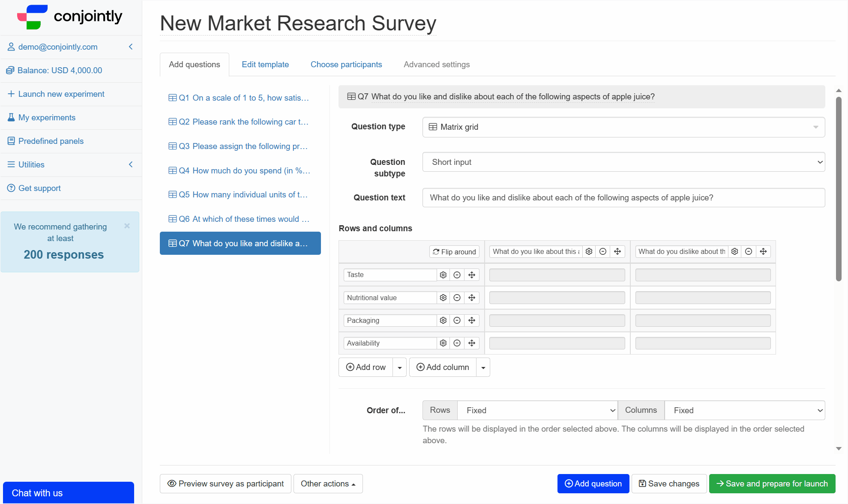Click Save and prepare for launch
This screenshot has width=848, height=504.
click(772, 484)
